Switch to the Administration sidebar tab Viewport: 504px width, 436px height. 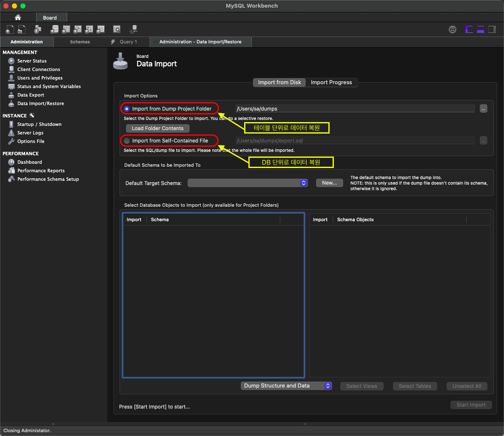pos(27,42)
